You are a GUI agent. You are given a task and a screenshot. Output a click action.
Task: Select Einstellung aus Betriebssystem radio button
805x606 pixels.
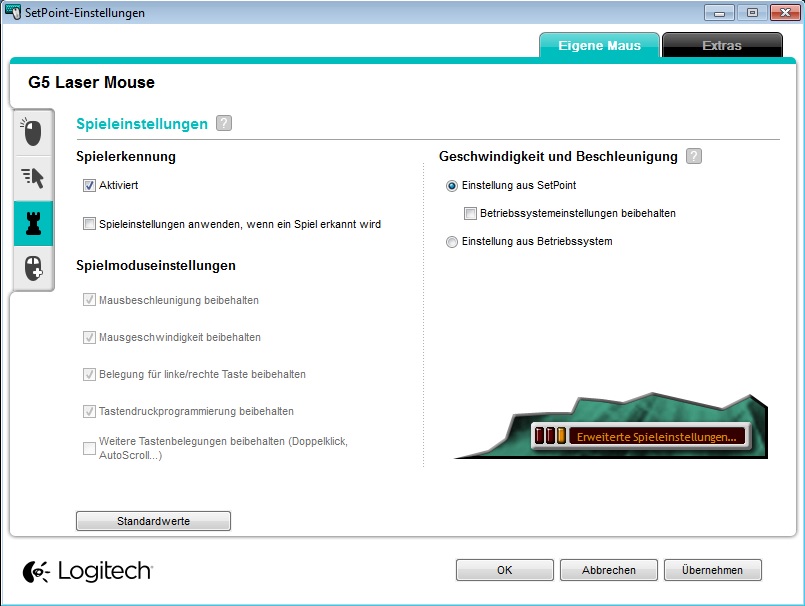452,242
